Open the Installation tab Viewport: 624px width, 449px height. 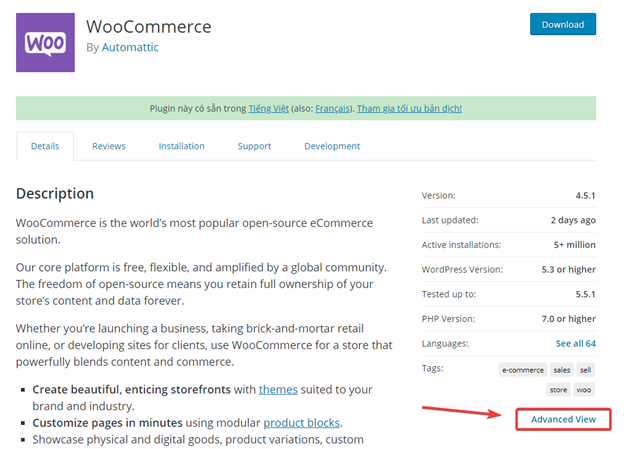pyautogui.click(x=181, y=146)
